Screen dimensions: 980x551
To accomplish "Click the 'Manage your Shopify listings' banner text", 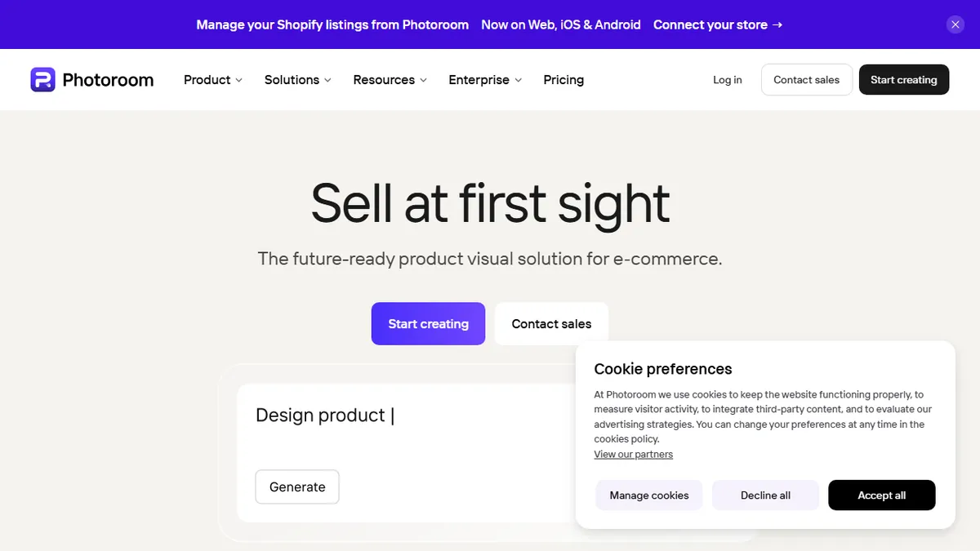I will pos(332,24).
